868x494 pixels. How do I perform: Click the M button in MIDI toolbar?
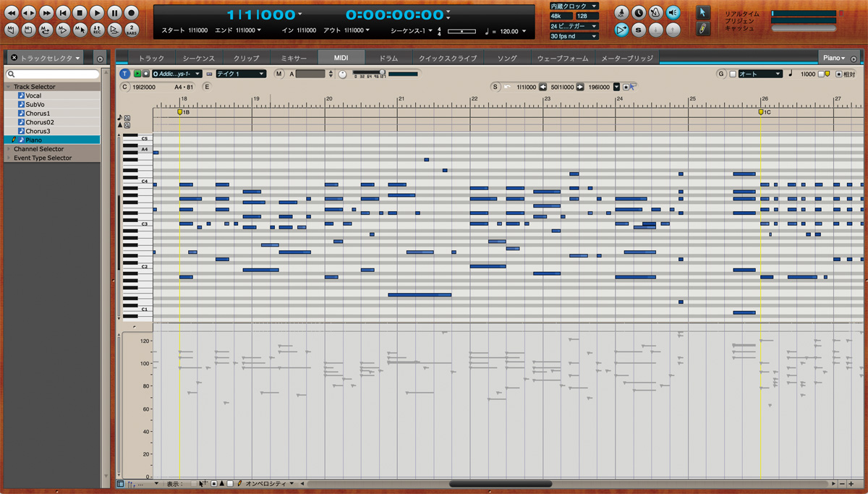pos(278,74)
